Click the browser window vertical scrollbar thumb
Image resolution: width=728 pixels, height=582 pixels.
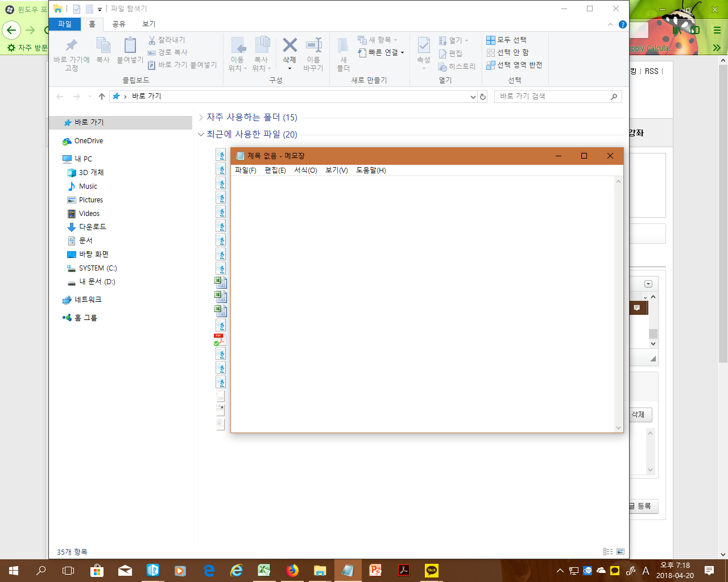click(723, 215)
